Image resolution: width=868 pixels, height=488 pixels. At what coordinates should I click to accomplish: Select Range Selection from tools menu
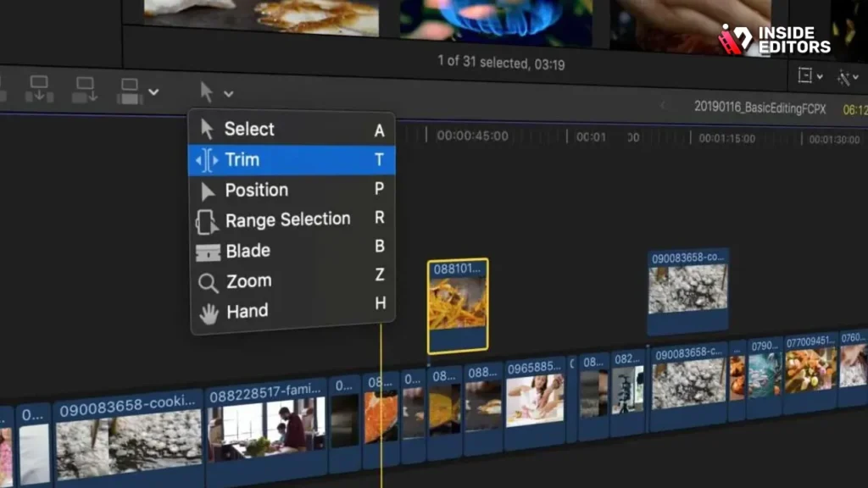[x=292, y=219]
